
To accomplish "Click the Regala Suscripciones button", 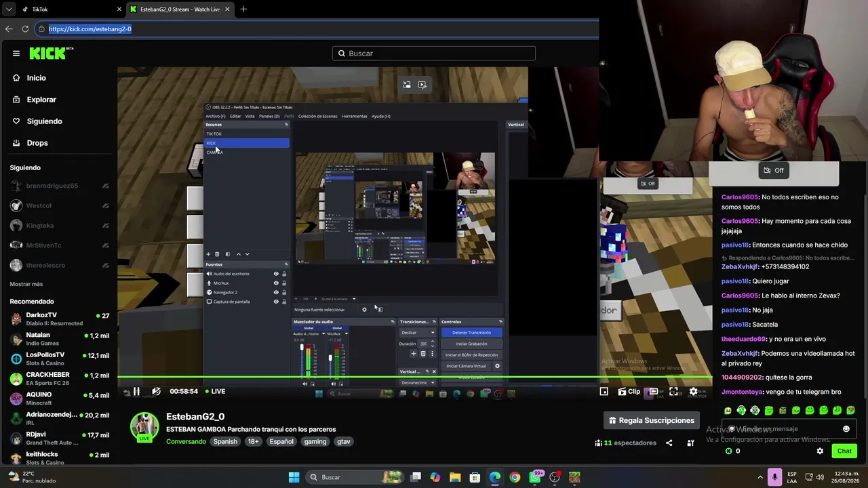I will click(x=652, y=420).
